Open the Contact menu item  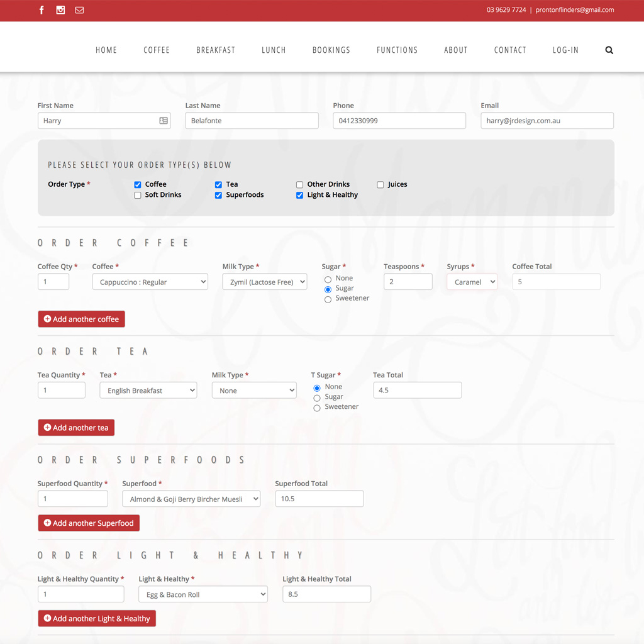pyautogui.click(x=510, y=50)
